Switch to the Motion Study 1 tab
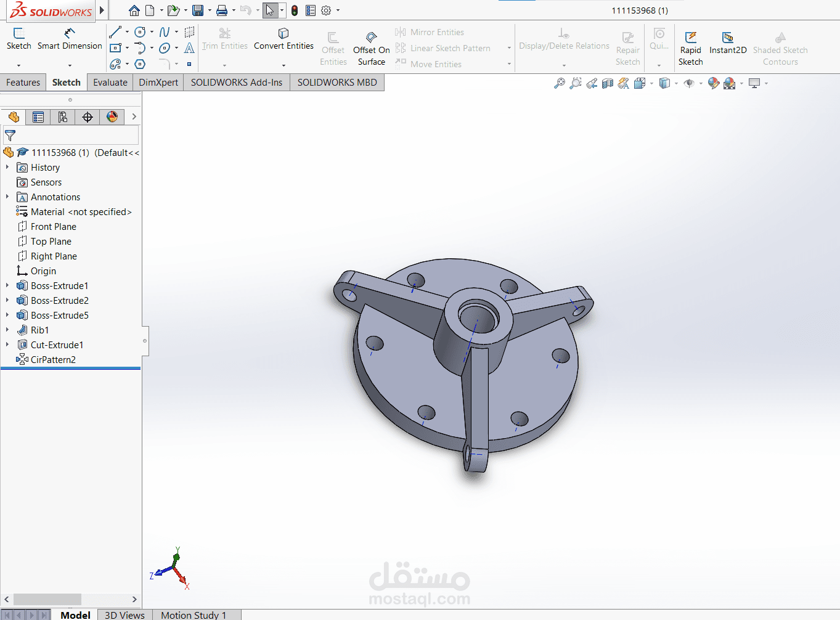The width and height of the screenshot is (840, 620). point(196,614)
